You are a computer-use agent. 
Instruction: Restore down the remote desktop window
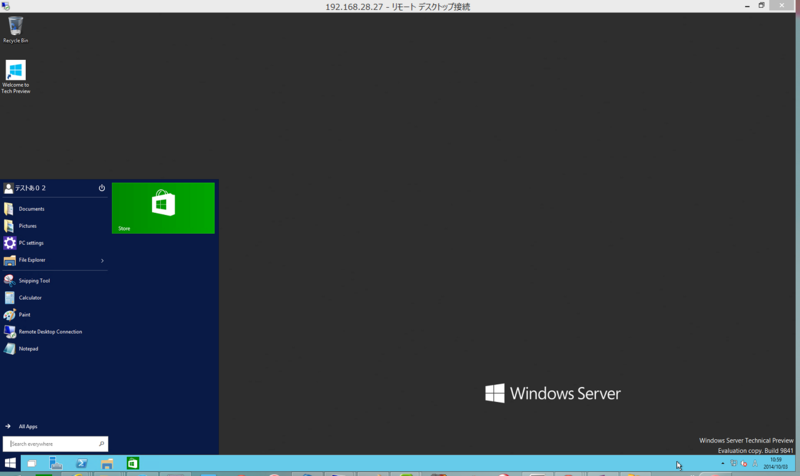(x=761, y=6)
